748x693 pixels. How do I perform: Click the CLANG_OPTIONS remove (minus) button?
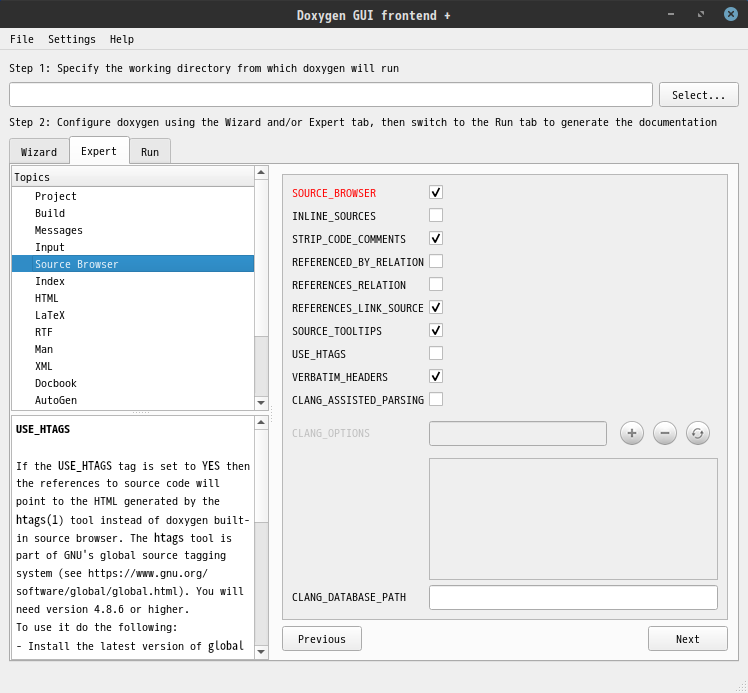(x=665, y=433)
